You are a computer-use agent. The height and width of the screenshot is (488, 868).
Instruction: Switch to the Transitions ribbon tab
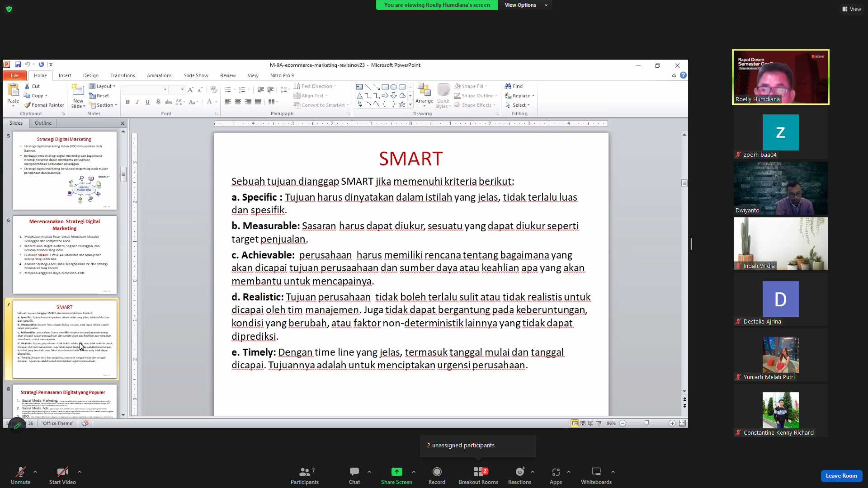point(123,75)
